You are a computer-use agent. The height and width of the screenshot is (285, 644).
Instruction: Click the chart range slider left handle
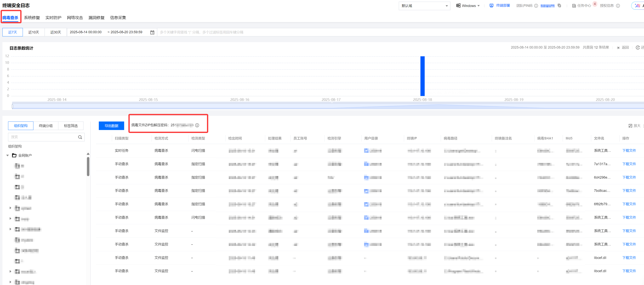click(12, 106)
